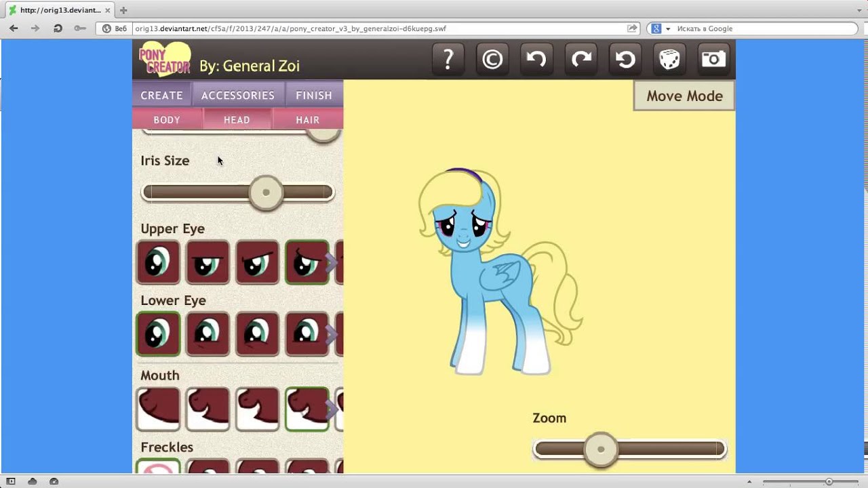Select the no-freckles option
This screenshot has height=488, width=868.
(158, 466)
